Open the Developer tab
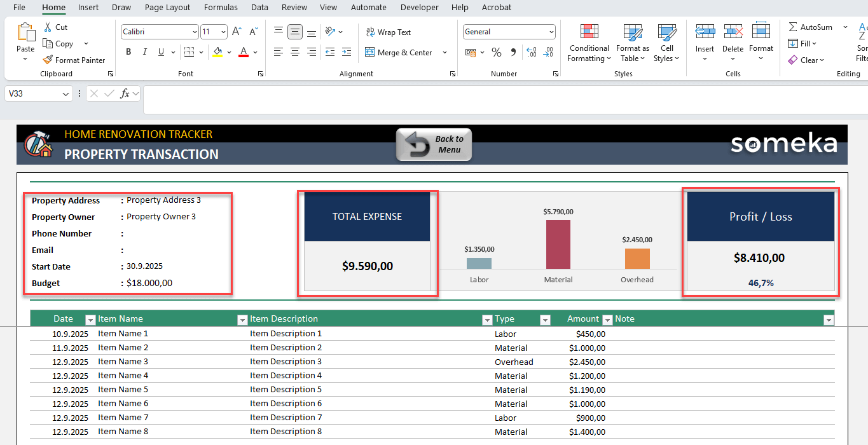Image resolution: width=868 pixels, height=445 pixels. 419,8
